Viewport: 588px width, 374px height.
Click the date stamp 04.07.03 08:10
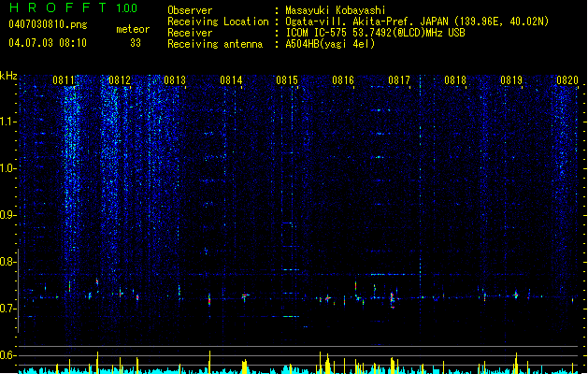(x=48, y=43)
